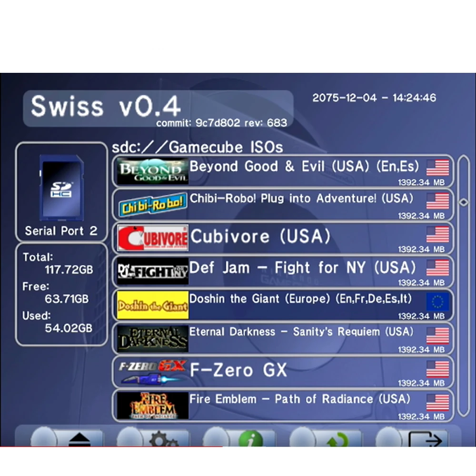
Task: Click the file list scrollbar thumb diamond
Action: (464, 202)
